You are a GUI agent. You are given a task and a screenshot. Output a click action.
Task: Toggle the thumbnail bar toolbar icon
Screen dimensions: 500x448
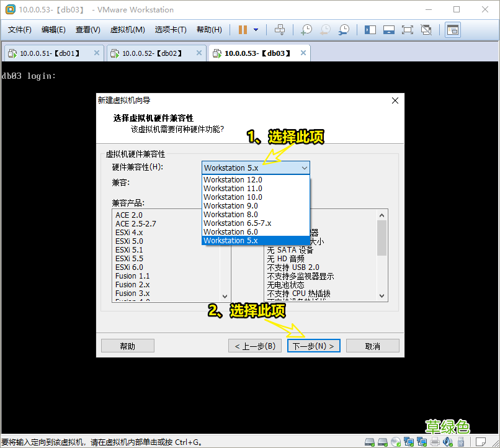coord(389,30)
